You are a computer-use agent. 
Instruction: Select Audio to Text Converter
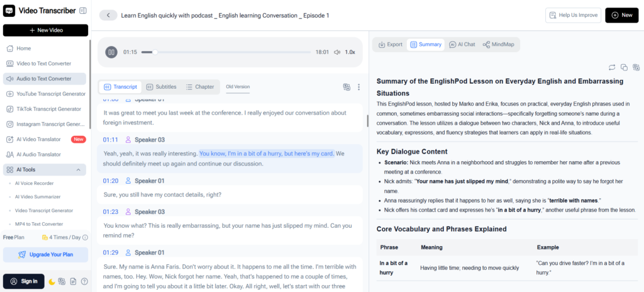coord(45,79)
